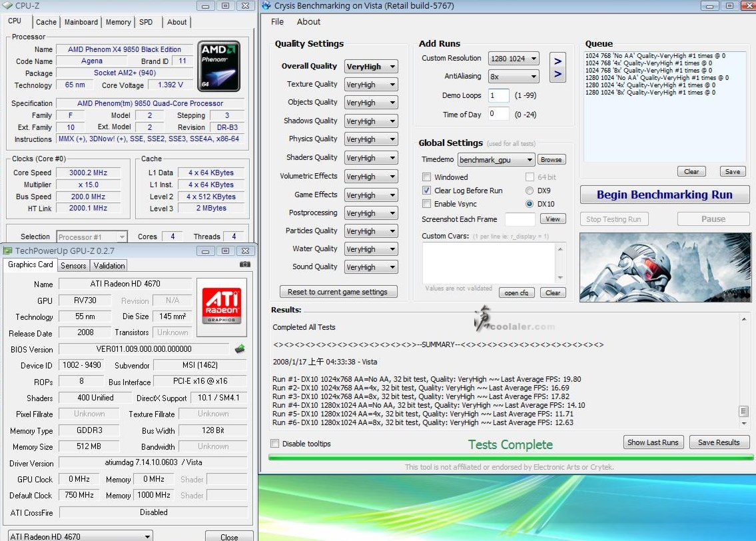Click the GPU-Z screenshot camera icon

(245, 265)
